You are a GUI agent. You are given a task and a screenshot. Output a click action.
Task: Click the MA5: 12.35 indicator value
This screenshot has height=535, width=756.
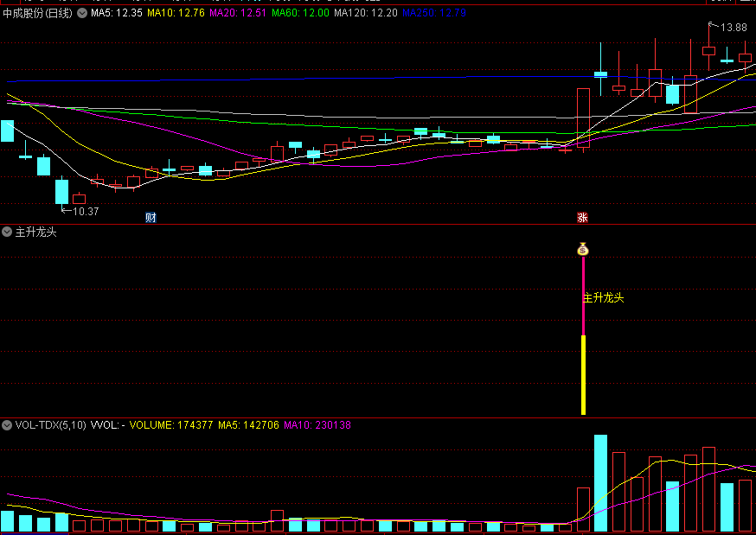point(117,13)
